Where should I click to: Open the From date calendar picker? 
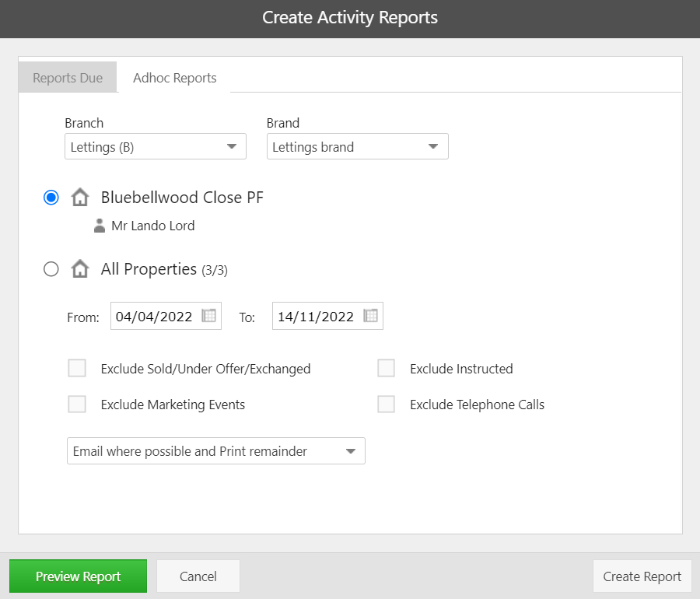(x=209, y=316)
